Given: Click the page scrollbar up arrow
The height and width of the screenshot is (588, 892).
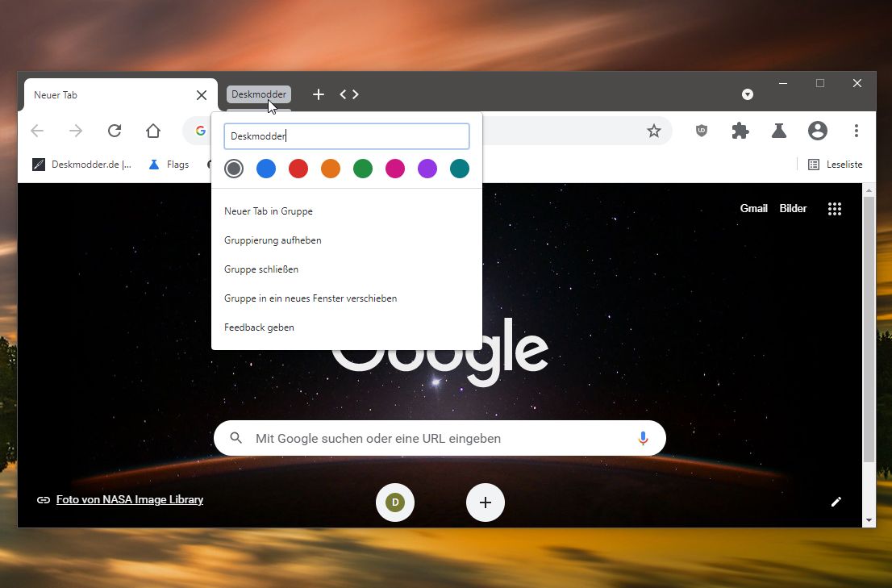Looking at the screenshot, I should point(869,190).
